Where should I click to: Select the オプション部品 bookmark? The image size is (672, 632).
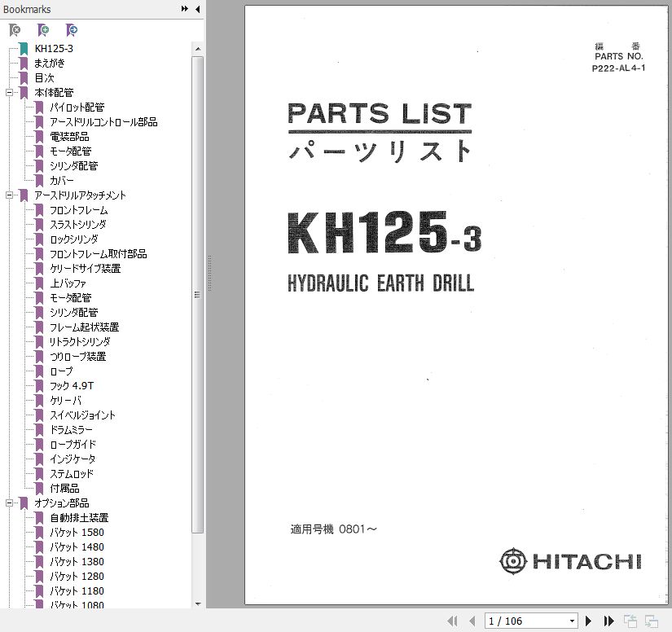point(62,503)
